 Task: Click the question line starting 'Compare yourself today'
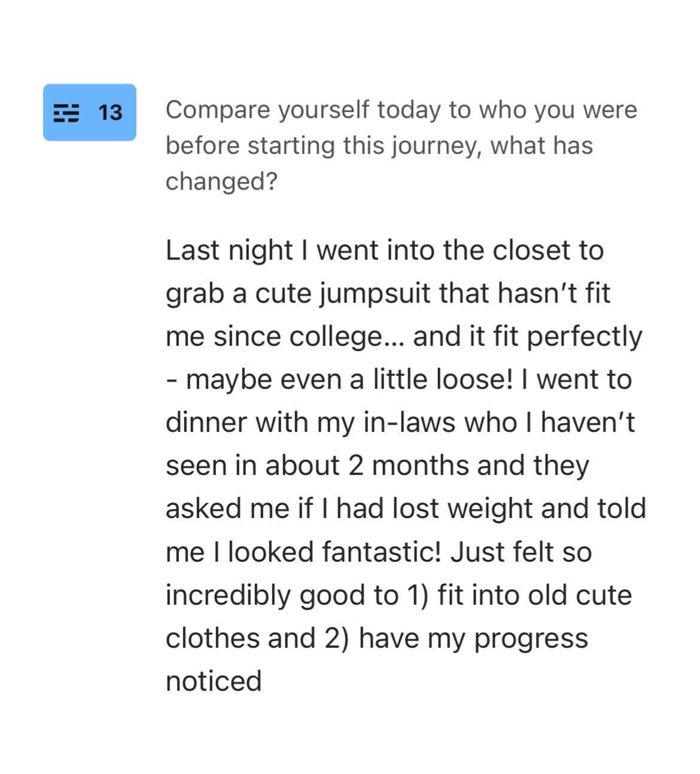(401, 111)
